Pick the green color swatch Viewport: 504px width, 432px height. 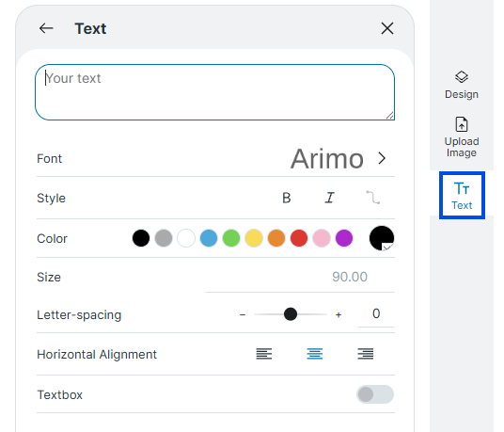click(231, 238)
